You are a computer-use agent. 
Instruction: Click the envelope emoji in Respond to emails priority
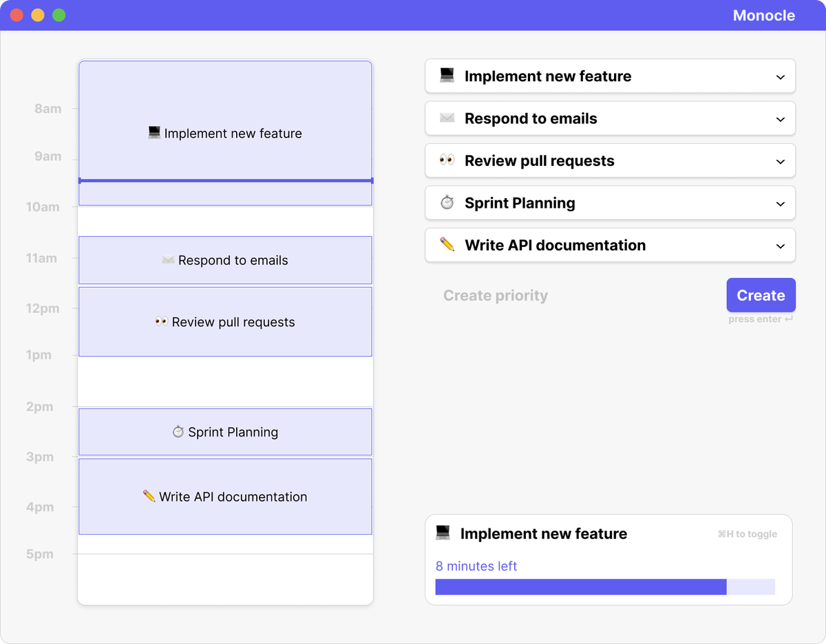tap(447, 118)
